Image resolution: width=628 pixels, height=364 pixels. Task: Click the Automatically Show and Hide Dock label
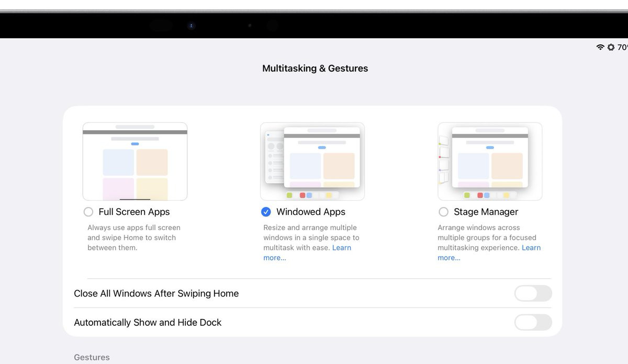pos(148,322)
